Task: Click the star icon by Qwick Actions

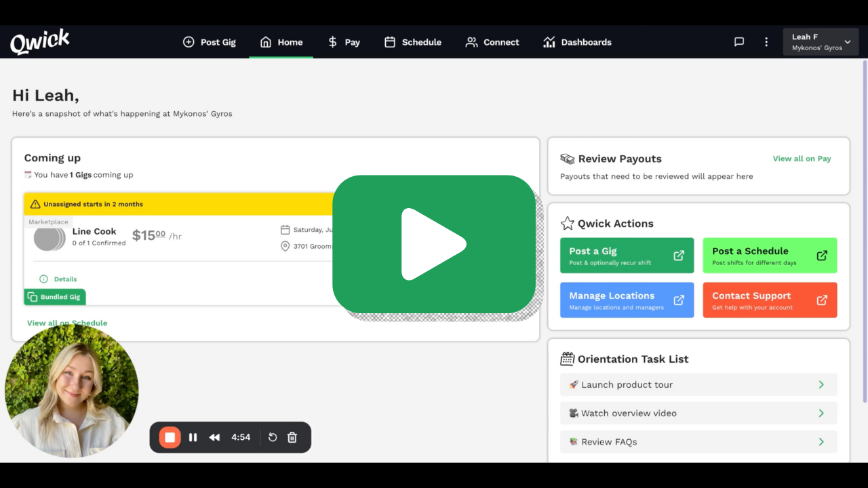Action: click(x=568, y=223)
